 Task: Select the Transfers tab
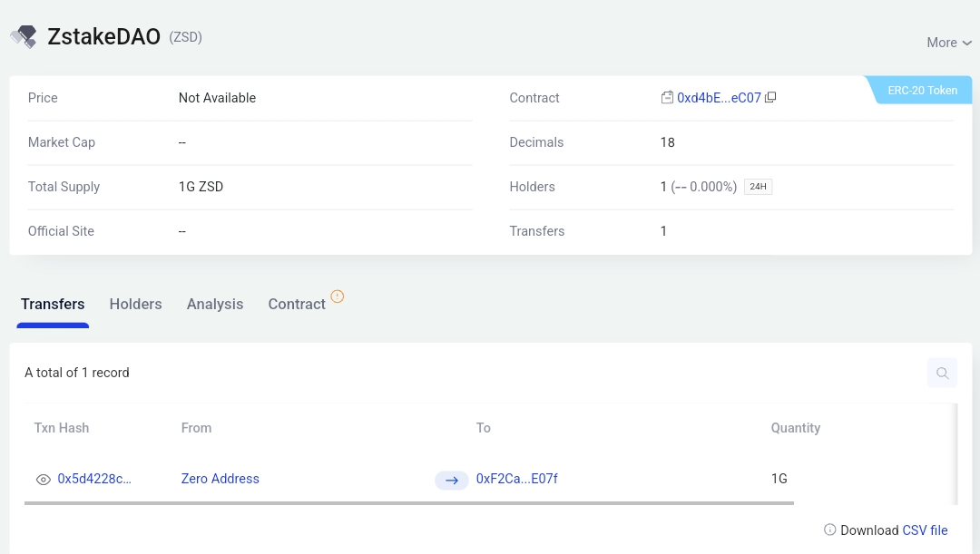(53, 304)
